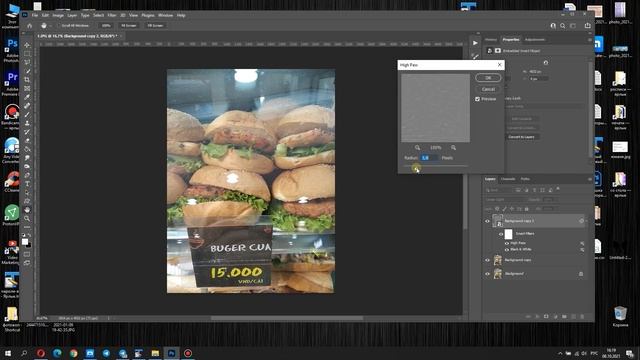Open the layer filter Kind dropdown
Viewport: 640px width, 360px height.
(x=499, y=190)
